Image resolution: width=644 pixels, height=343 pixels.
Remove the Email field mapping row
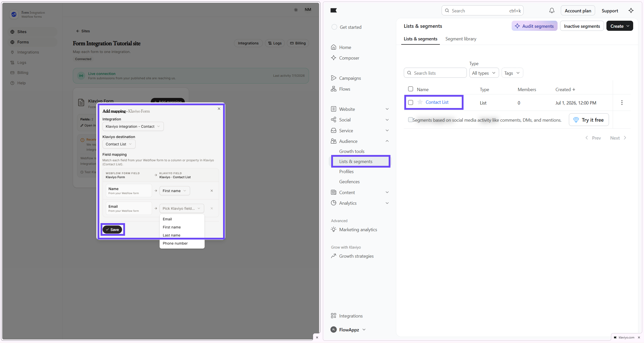[x=212, y=208]
